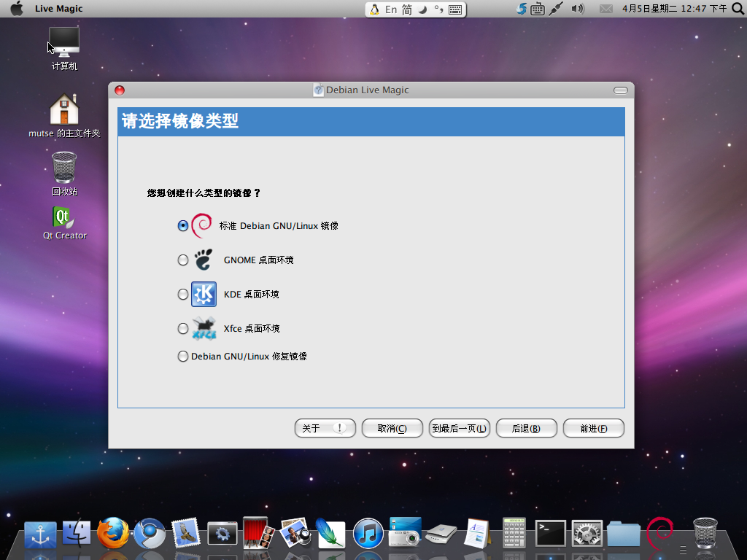
Task: Click the anchor dock icon
Action: pos(41,534)
